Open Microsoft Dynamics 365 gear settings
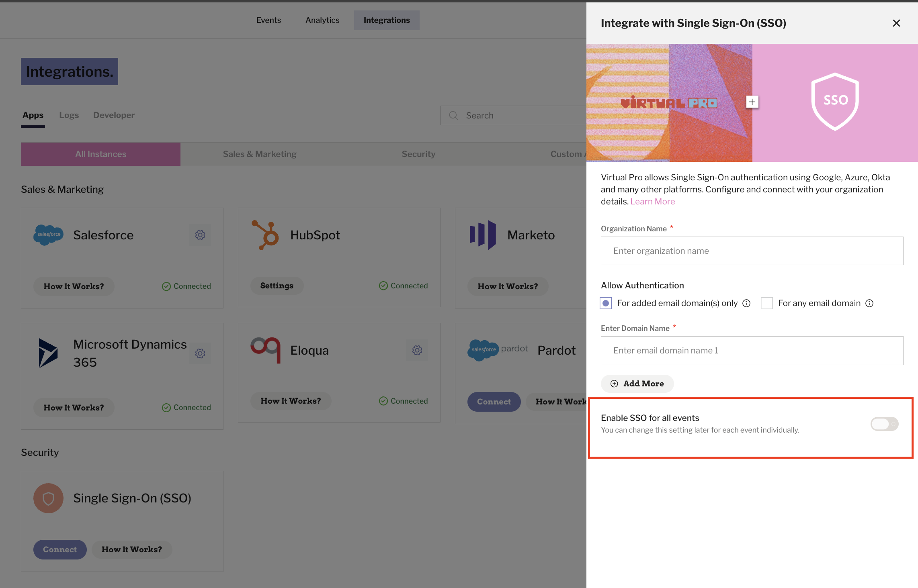Viewport: 918px width, 588px height. 200,353
